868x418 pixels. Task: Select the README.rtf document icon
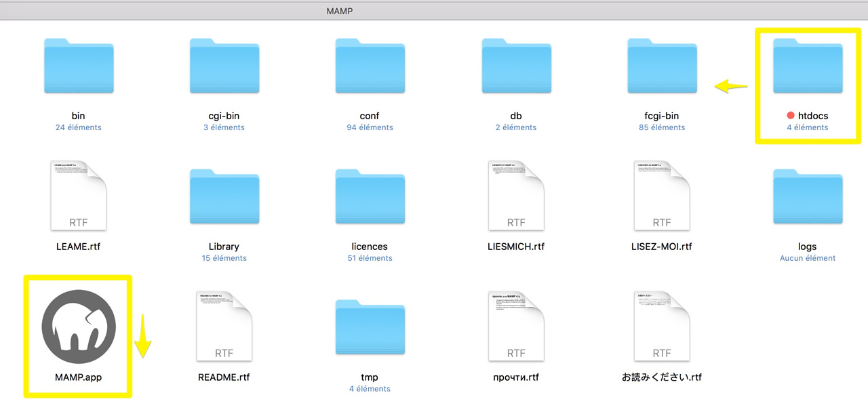[x=224, y=327]
